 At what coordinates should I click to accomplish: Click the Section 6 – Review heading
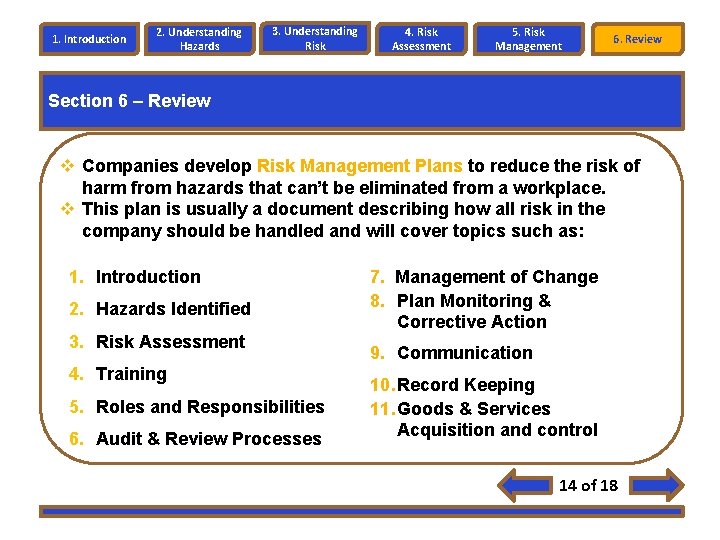(129, 101)
